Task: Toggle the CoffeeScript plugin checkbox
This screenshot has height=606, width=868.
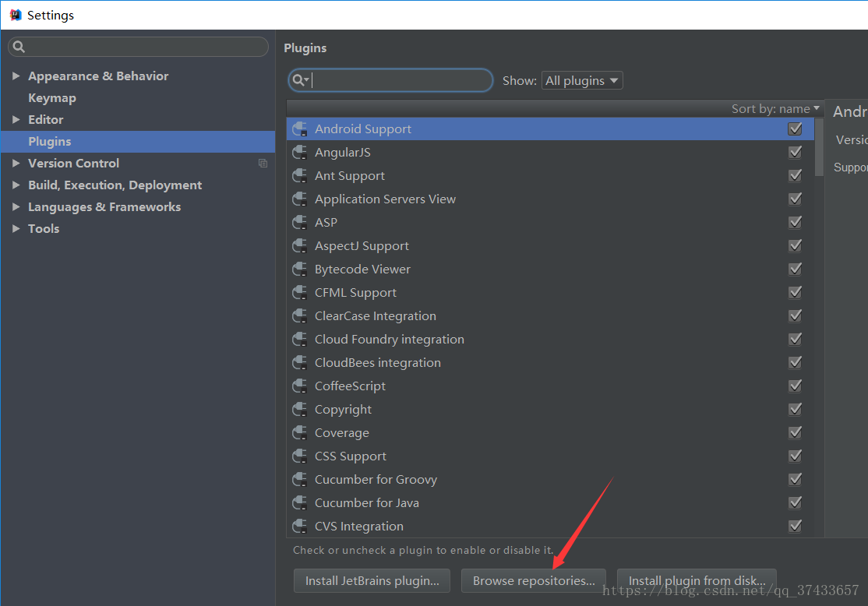Action: [x=795, y=386]
